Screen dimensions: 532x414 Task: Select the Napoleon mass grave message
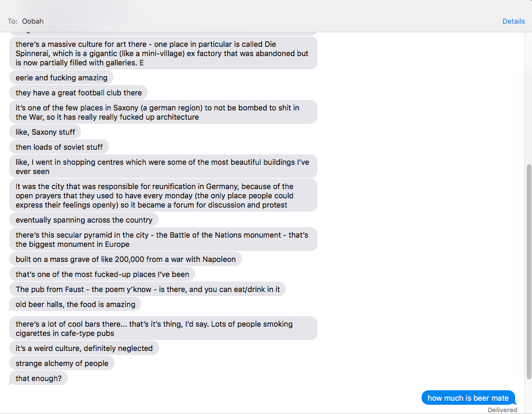(x=125, y=259)
